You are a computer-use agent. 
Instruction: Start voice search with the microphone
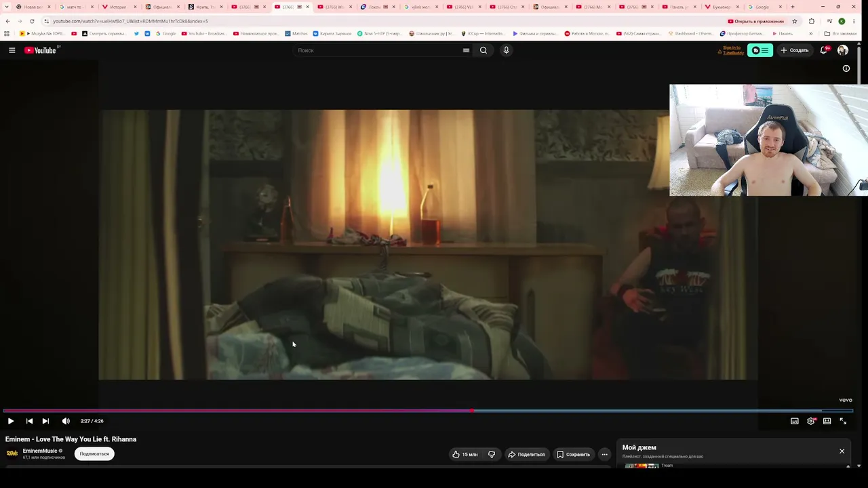click(506, 50)
